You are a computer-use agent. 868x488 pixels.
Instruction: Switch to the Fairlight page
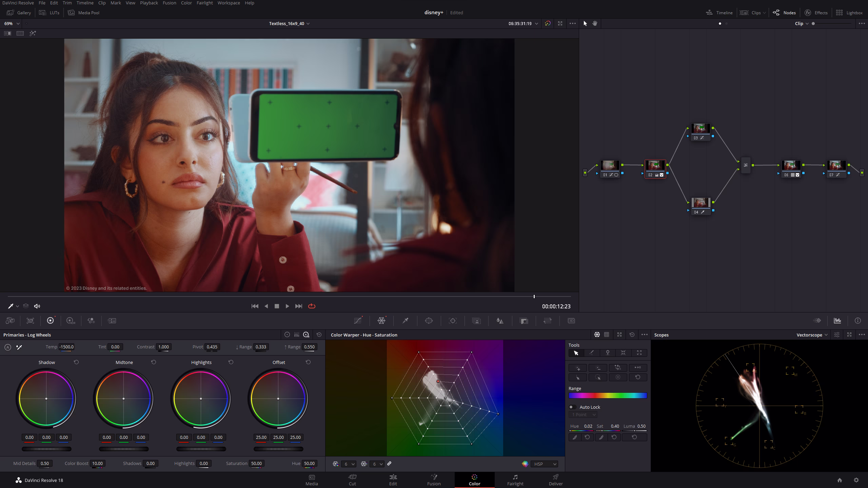[515, 480]
